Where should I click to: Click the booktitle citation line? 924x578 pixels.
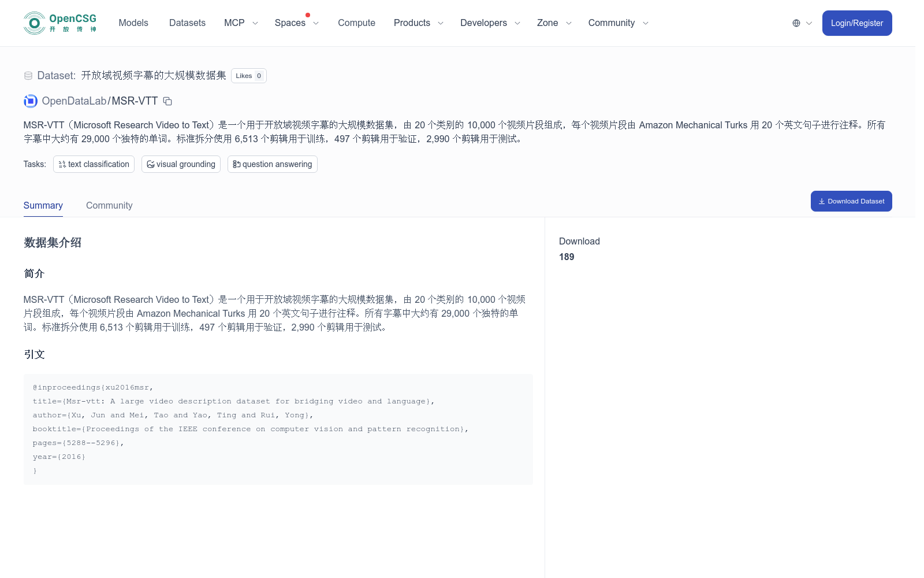251,429
